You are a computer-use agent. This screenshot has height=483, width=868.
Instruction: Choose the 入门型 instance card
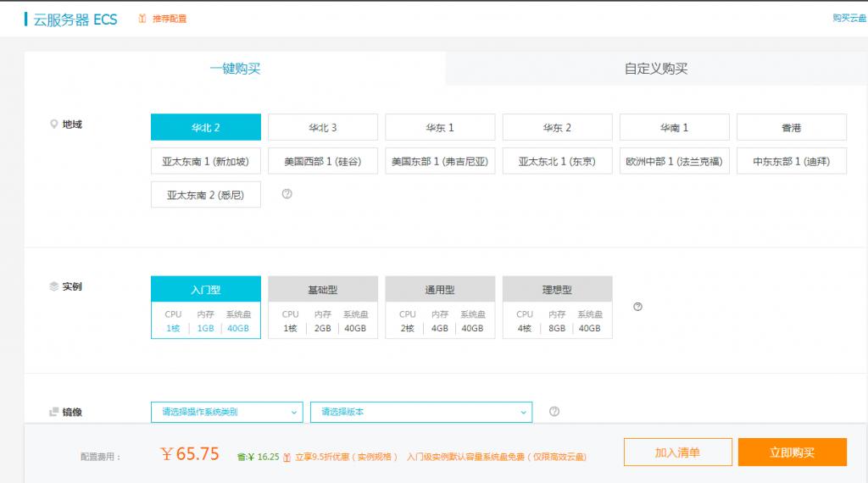(206, 307)
